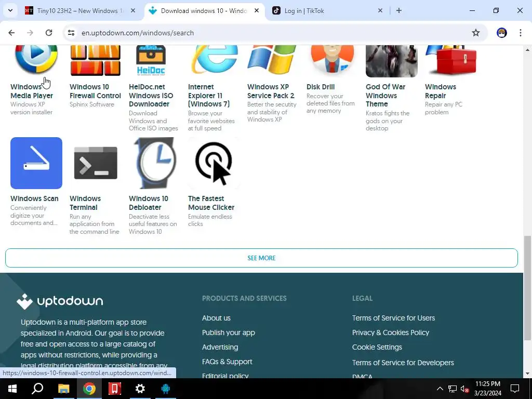
Task: Click the SEE MORE button
Action: coord(262,258)
